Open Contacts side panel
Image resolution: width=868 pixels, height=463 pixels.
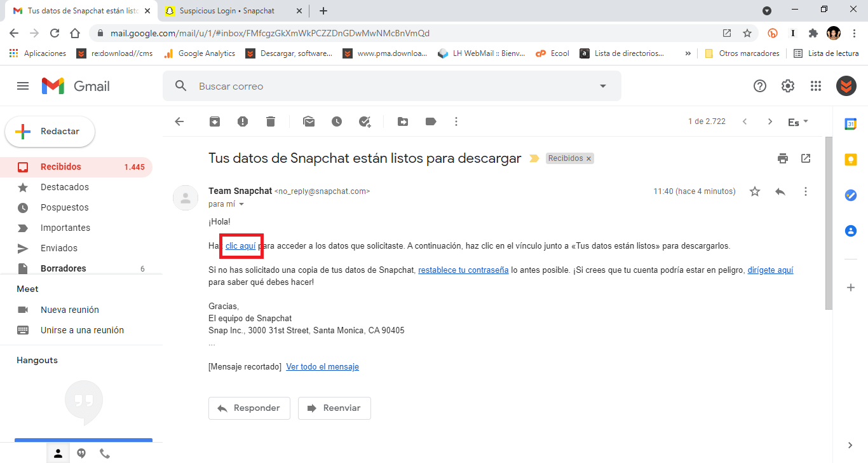[x=850, y=231]
